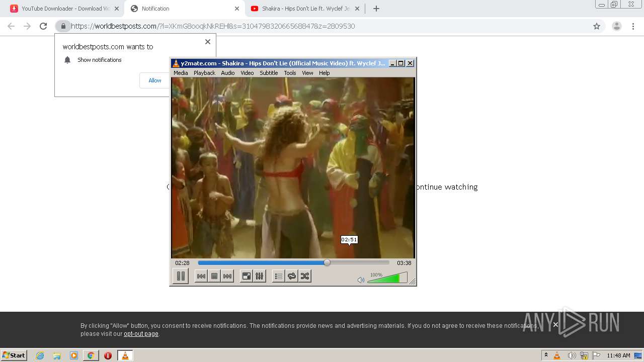This screenshot has height=362, width=644.
Task: Open the Windows Start menu
Action: tap(14, 355)
